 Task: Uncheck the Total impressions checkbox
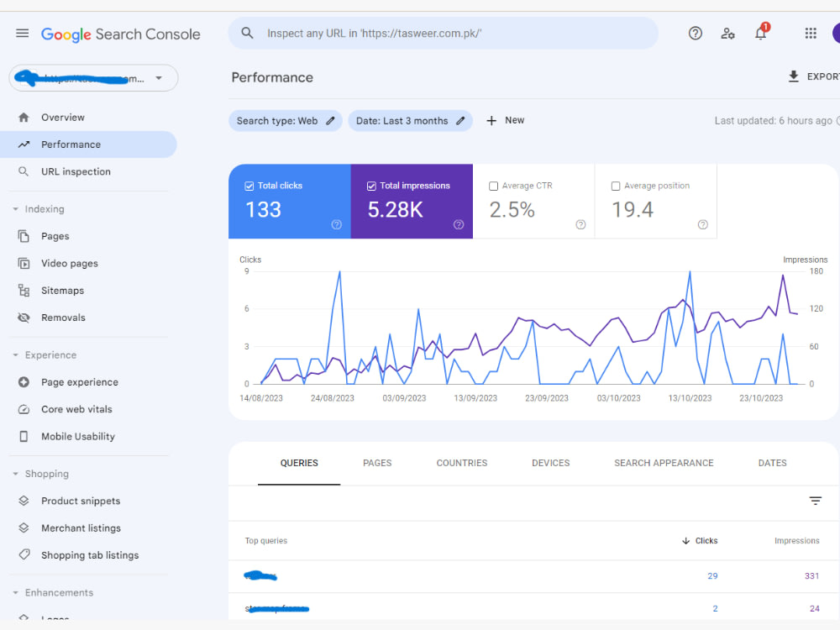click(x=371, y=186)
